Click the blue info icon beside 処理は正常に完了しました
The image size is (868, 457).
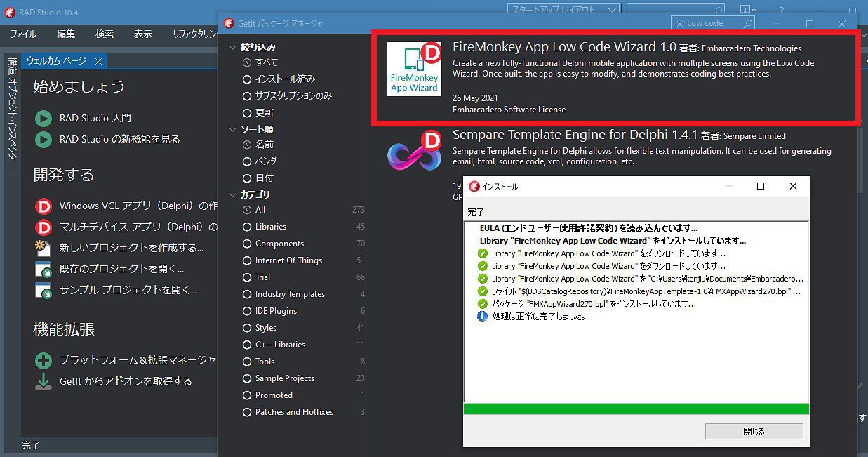[482, 317]
